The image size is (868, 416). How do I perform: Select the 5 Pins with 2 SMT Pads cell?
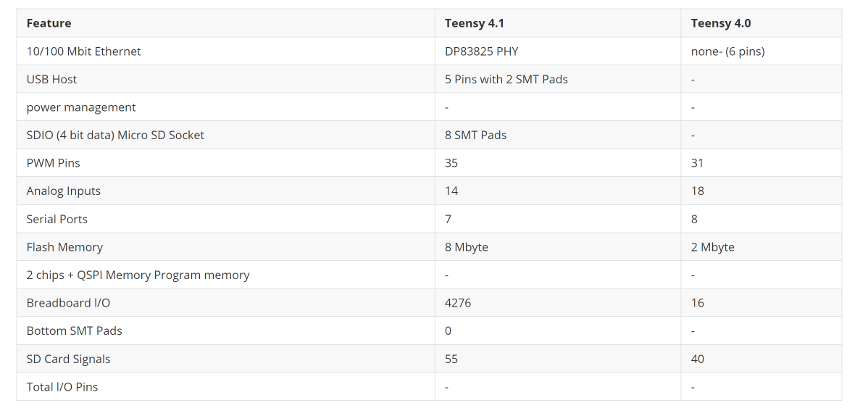click(x=506, y=79)
